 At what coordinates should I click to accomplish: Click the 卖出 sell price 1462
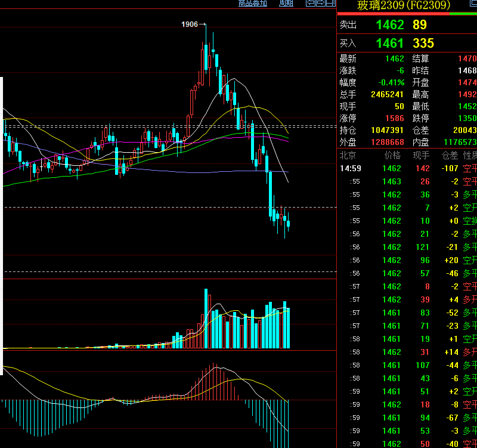[x=390, y=24]
